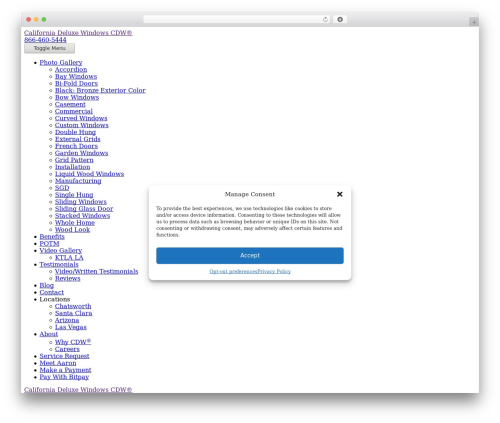Click the browser address bar
500x423 pixels.
tap(236, 19)
